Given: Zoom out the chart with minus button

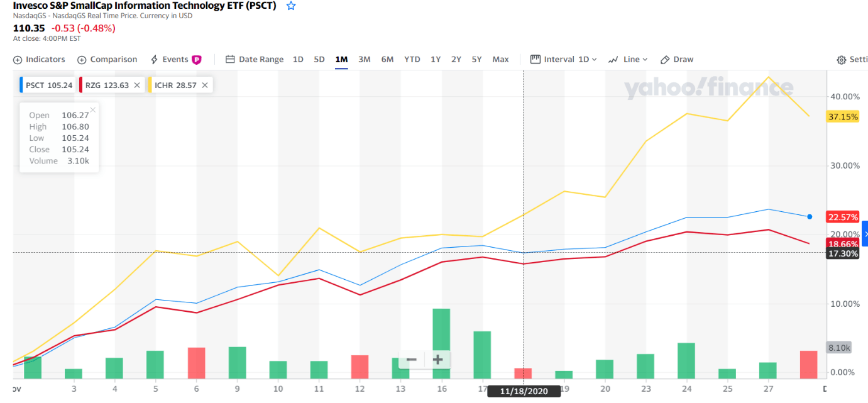Looking at the screenshot, I should [412, 360].
